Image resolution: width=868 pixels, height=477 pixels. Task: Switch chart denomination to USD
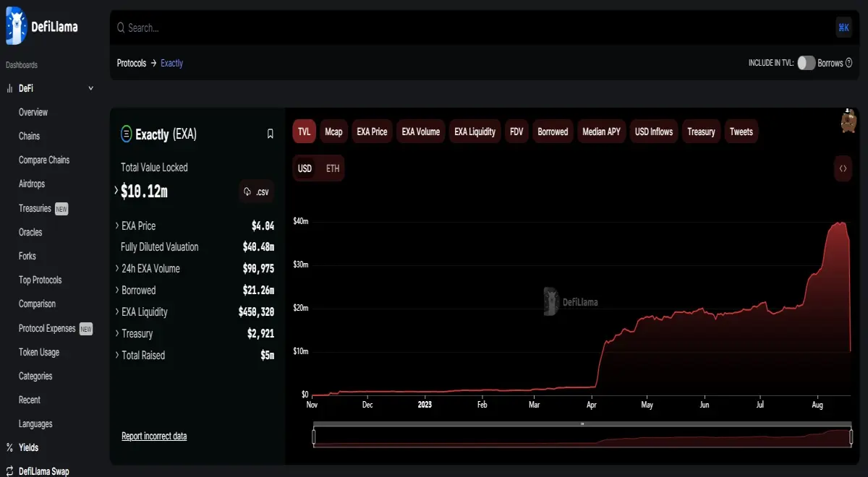pyautogui.click(x=305, y=168)
